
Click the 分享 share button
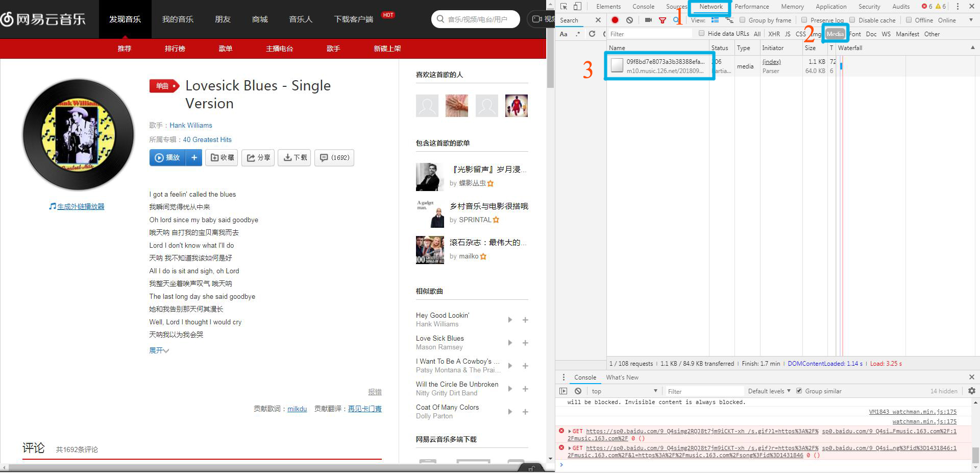[x=258, y=157]
